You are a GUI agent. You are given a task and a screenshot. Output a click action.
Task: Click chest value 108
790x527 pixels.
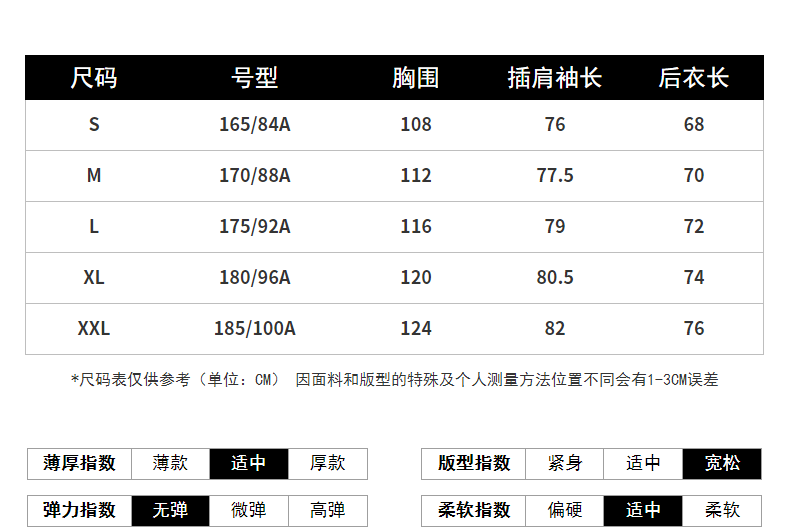(x=416, y=124)
